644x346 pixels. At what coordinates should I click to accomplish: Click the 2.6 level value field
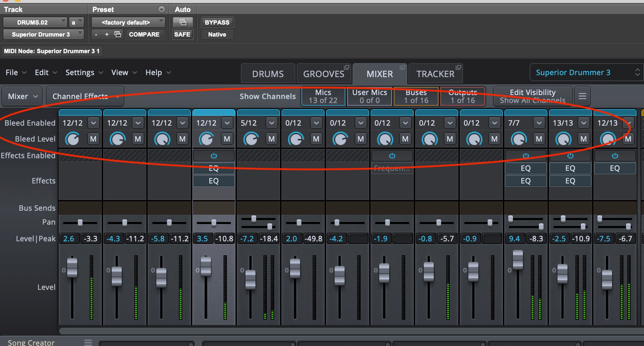[x=69, y=239]
